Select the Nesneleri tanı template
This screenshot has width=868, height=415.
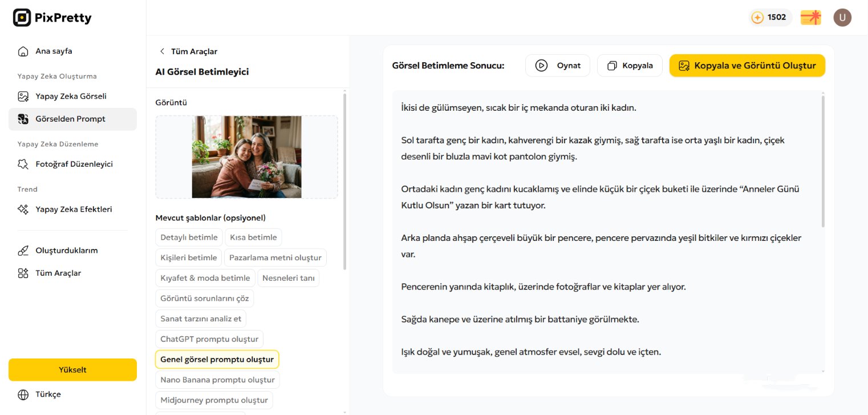[289, 278]
